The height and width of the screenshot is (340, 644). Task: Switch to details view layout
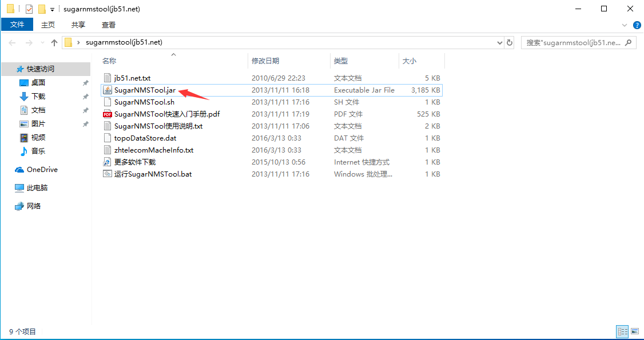coord(622,331)
